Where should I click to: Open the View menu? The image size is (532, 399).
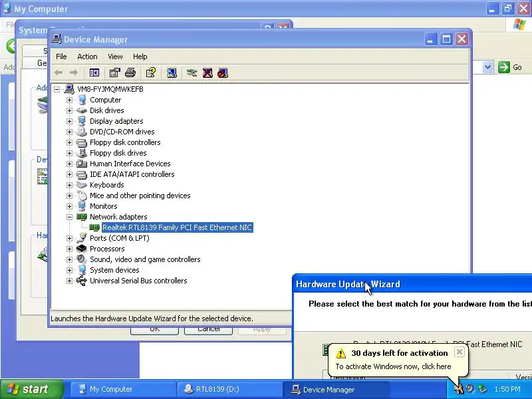pos(115,57)
